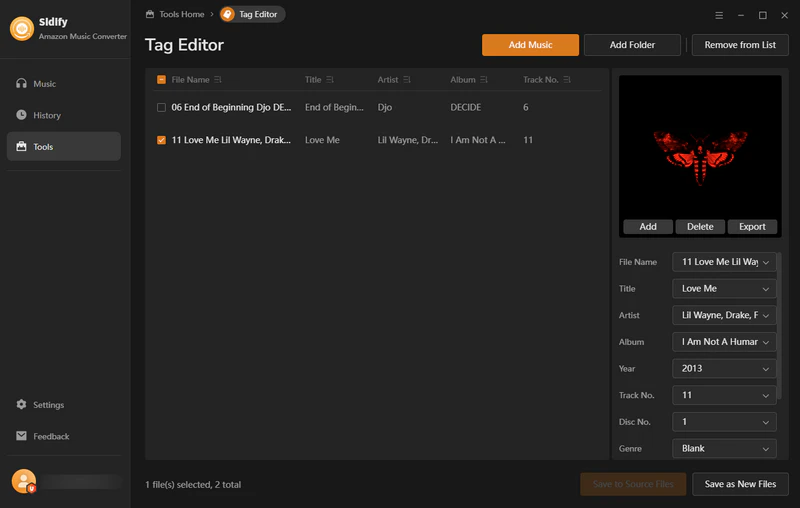Select the Tools briefcase icon
The height and width of the screenshot is (508, 800).
tap(21, 146)
